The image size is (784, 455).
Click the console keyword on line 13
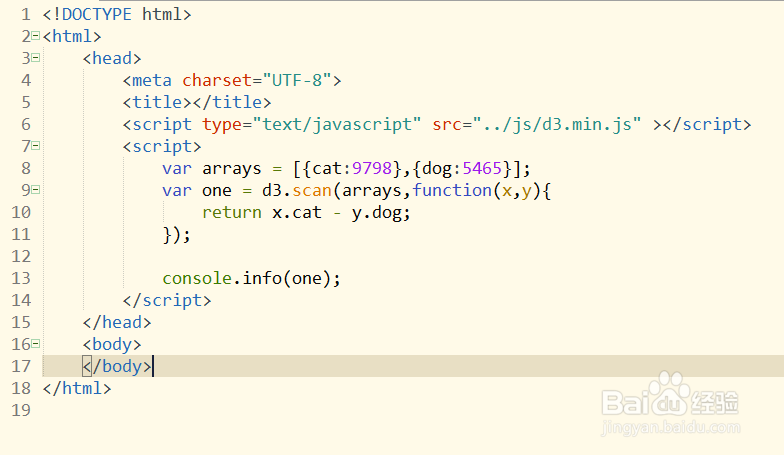197,278
